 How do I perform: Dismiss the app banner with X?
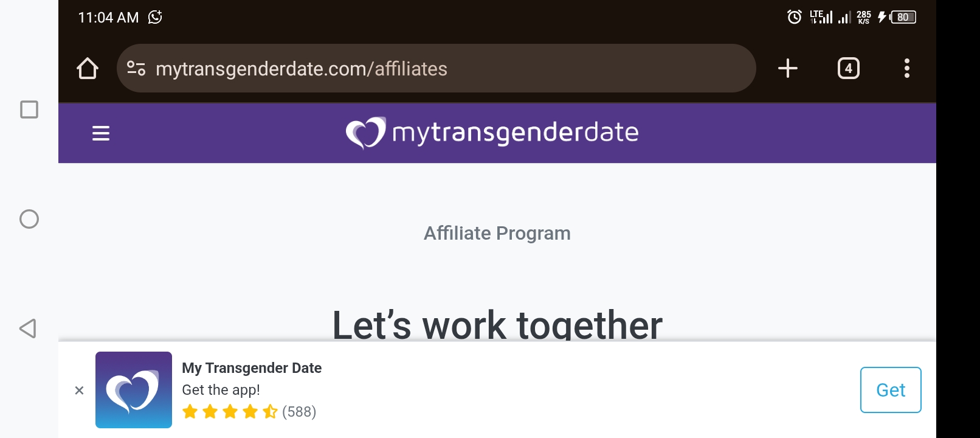point(79,391)
